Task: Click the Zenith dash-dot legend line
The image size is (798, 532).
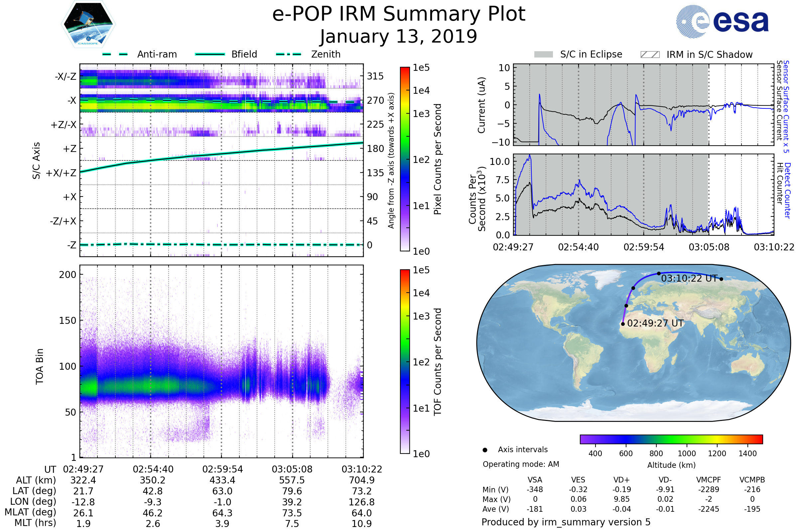Action: click(289, 54)
